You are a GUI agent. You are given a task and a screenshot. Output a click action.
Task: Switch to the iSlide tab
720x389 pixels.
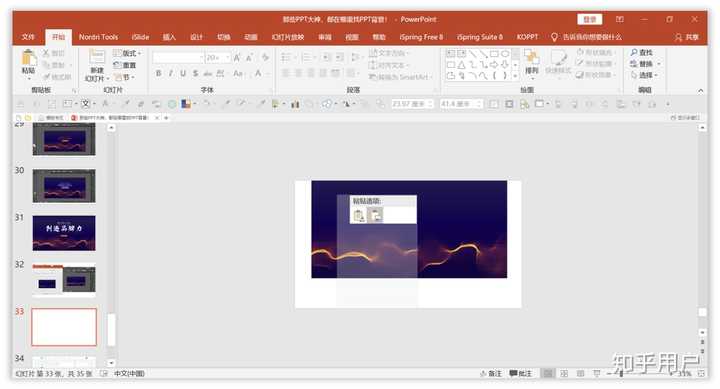[141, 37]
